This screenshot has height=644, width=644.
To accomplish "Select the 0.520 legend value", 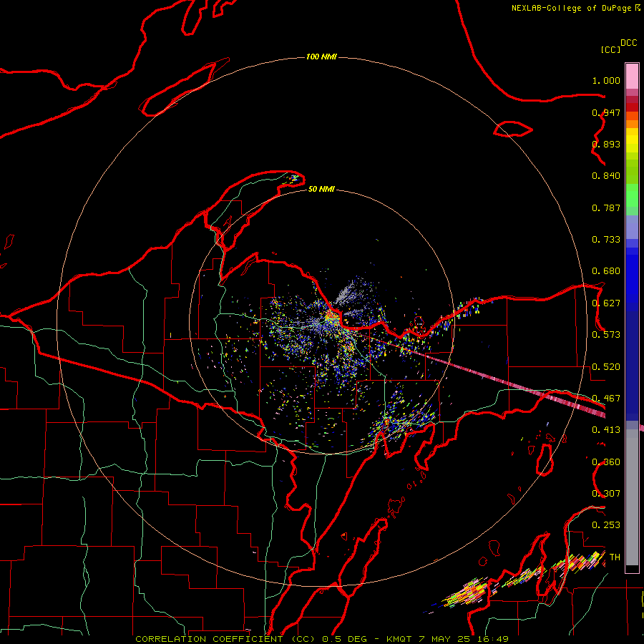I will (606, 367).
